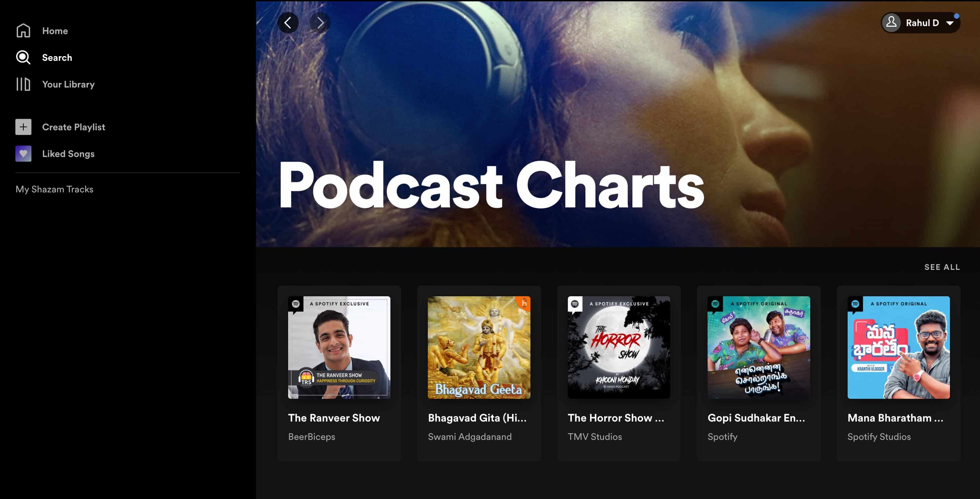980x499 pixels.
Task: Click the Your Library icon
Action: click(x=23, y=84)
